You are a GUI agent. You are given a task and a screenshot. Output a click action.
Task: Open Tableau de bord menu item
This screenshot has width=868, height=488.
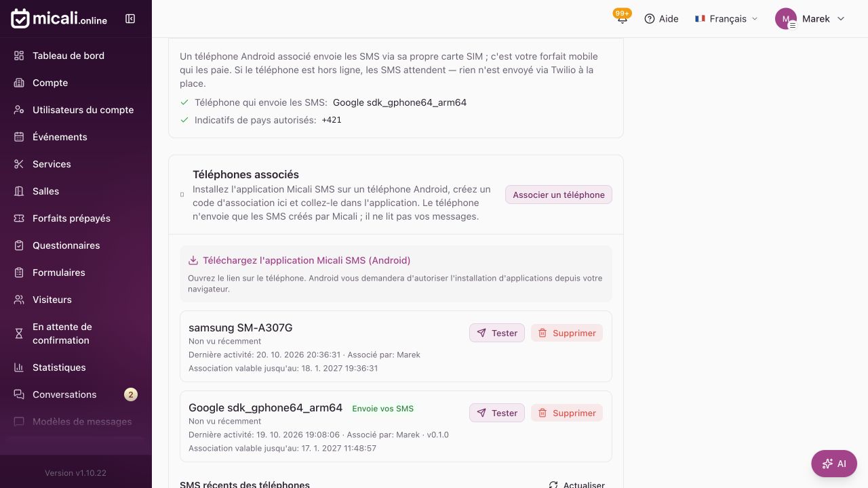coord(76,56)
